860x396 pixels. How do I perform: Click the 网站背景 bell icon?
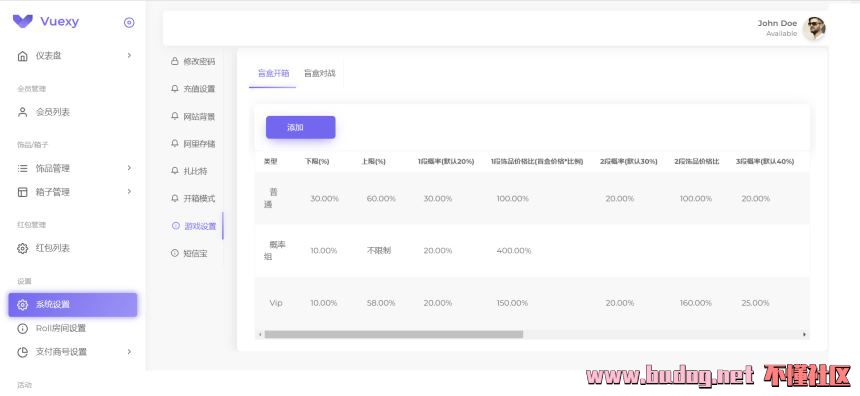174,116
